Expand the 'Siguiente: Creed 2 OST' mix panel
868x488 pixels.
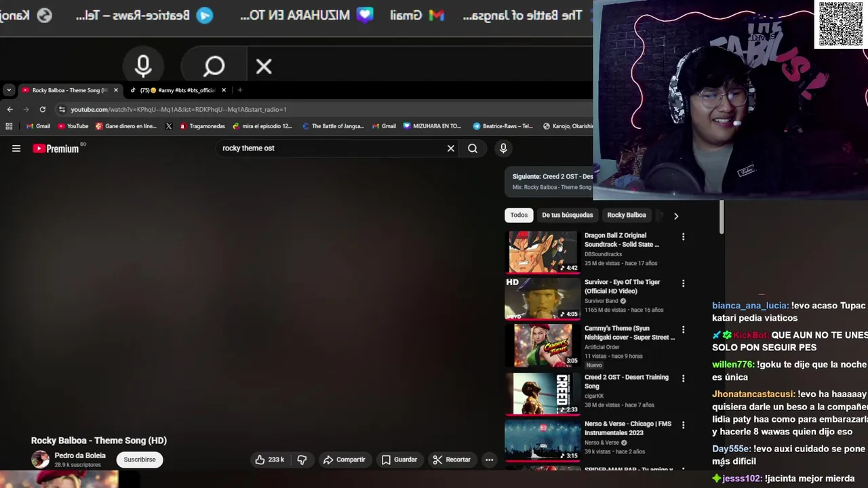tap(549, 181)
